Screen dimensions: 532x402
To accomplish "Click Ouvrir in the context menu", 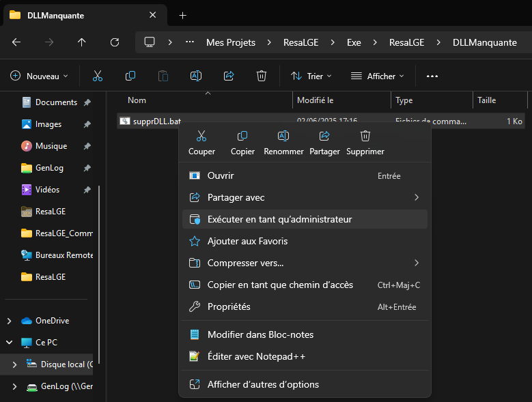I will [305, 175].
